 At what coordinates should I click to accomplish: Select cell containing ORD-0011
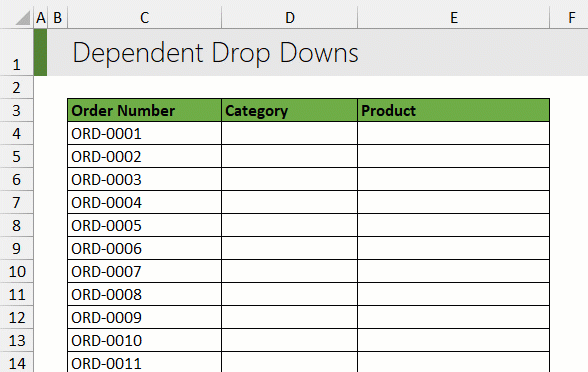pyautogui.click(x=144, y=362)
